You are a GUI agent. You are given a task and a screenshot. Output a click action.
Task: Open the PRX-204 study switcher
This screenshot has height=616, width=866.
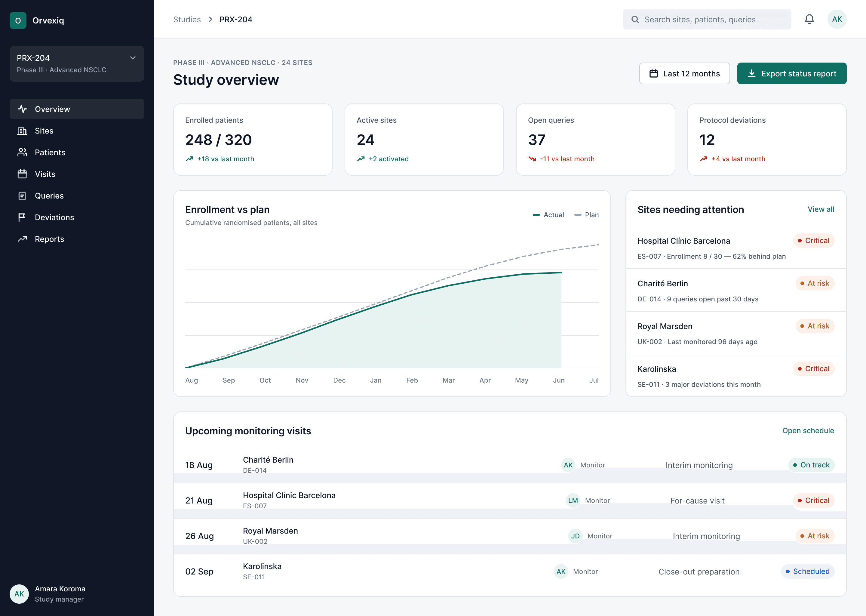(x=77, y=64)
